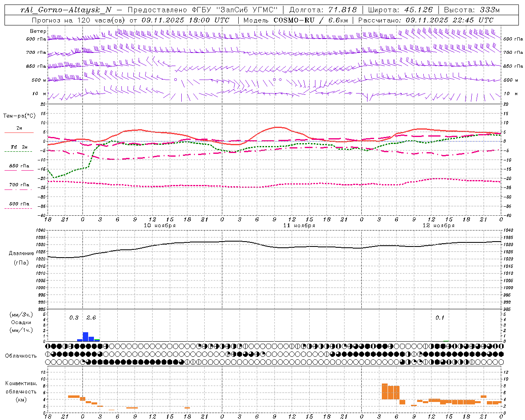Click the 850 гПа temperature legend label
Screen dimensions: 525x420
click(19, 166)
